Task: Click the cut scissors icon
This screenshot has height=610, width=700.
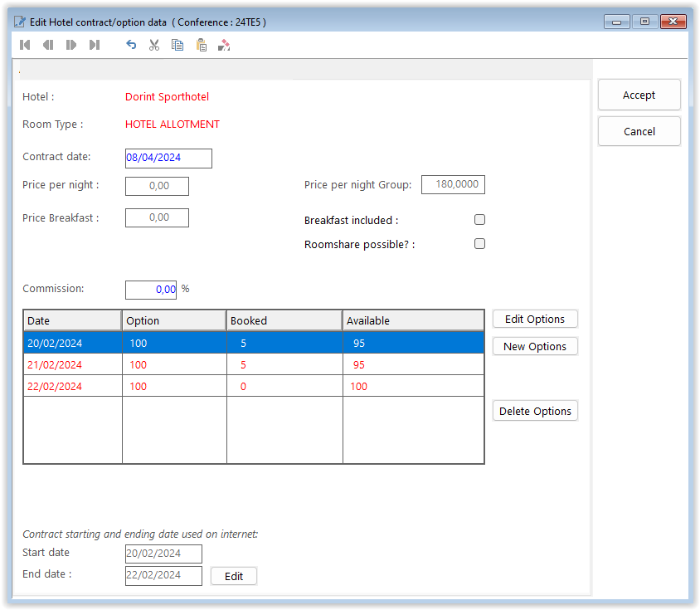Action: [154, 45]
